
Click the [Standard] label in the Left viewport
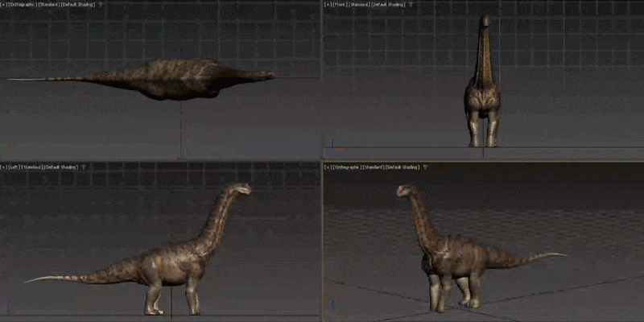pos(32,167)
